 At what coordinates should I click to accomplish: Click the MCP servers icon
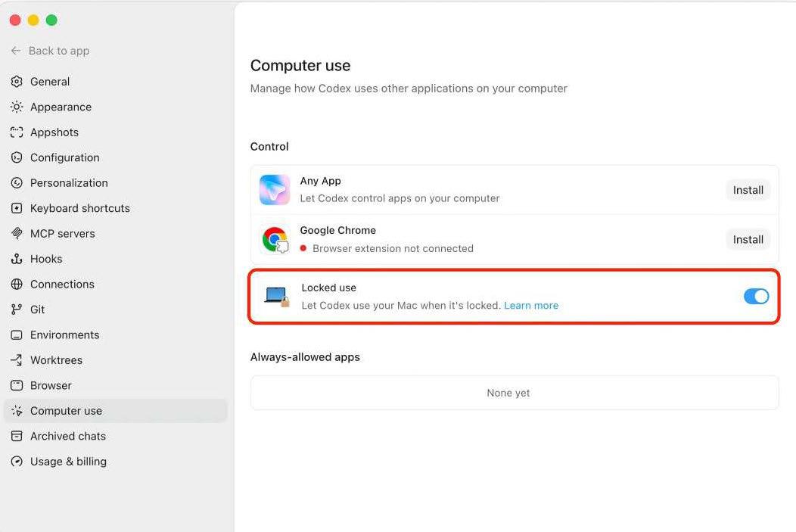tap(17, 234)
